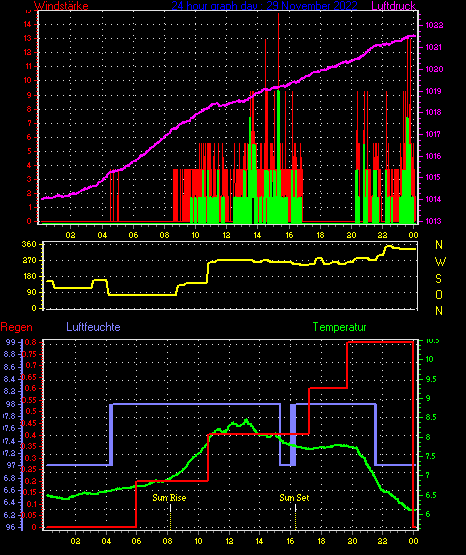Click pressure axis value 1019
The width and height of the screenshot is (466, 555).
434,91
